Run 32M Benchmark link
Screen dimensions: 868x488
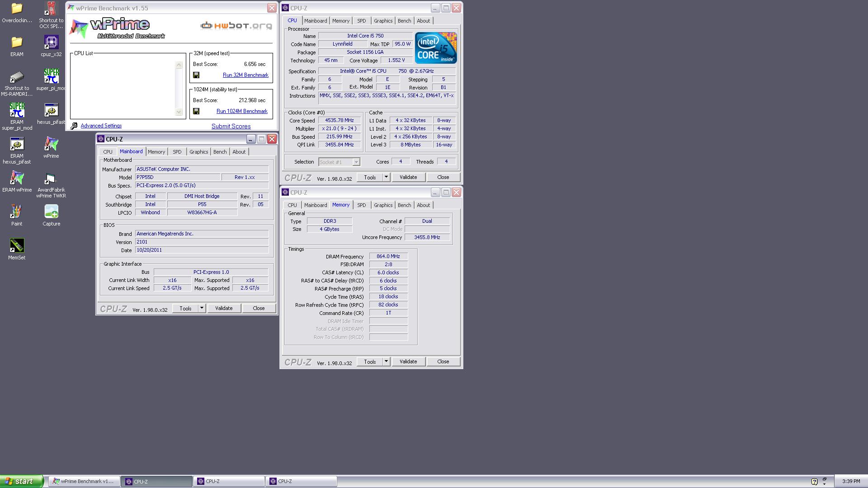tap(245, 75)
